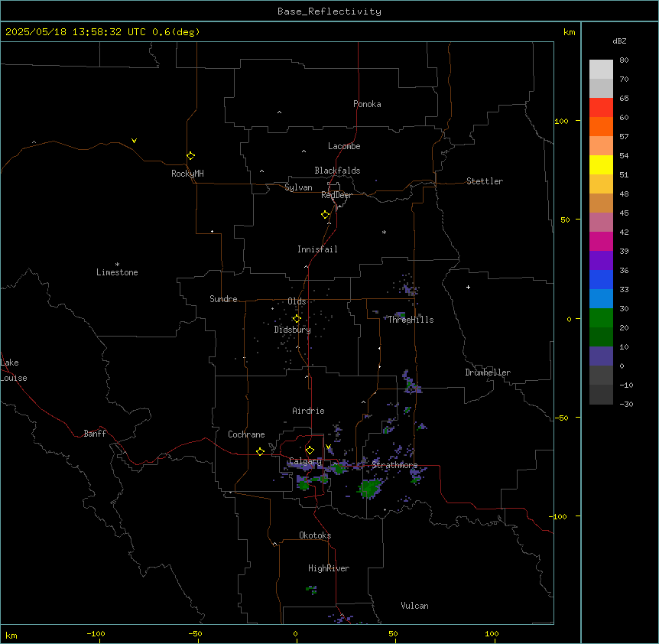Select the RedDeer city label
The image size is (659, 644).
tap(336, 195)
